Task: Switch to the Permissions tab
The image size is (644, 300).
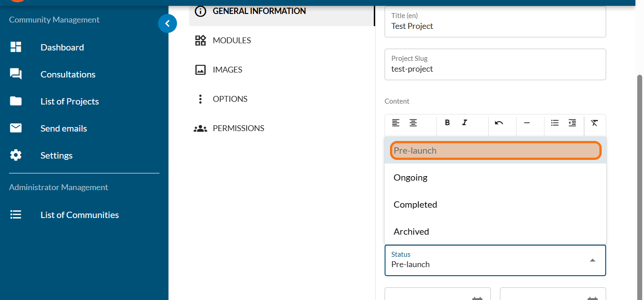Action: [x=238, y=128]
